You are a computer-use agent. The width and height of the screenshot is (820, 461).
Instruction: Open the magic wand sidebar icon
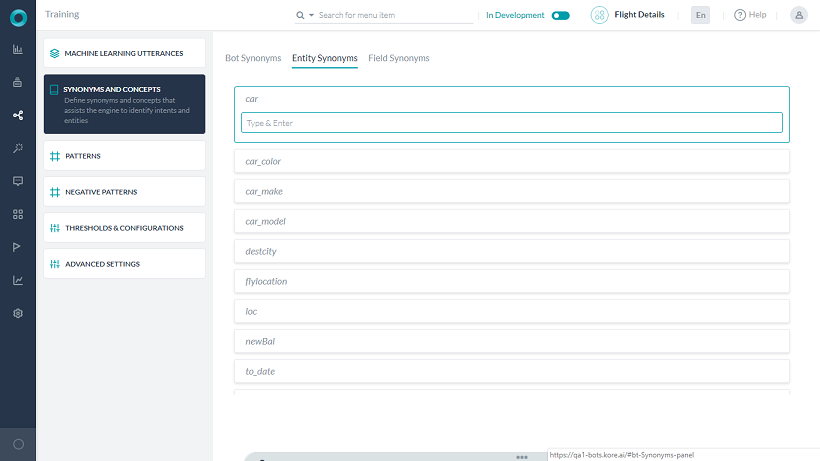(18, 148)
